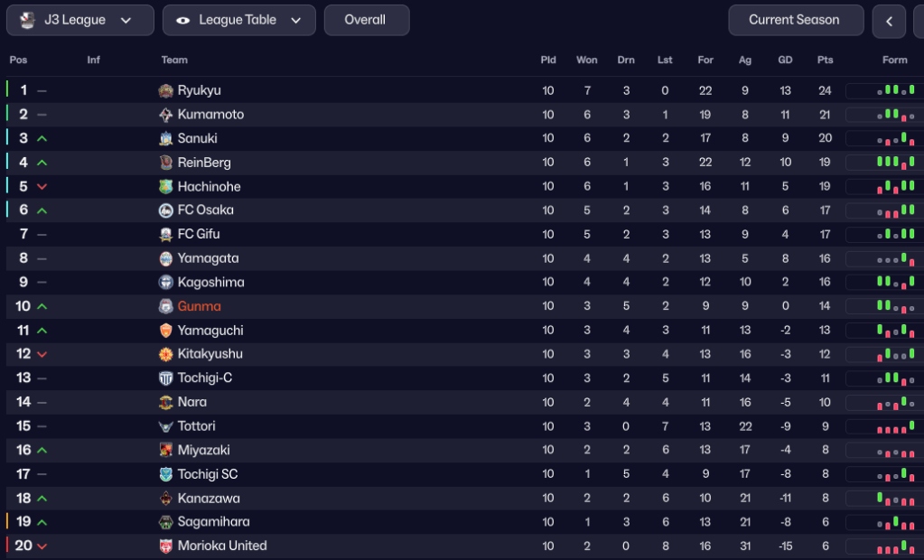Expand the League Table view dropdown

click(x=239, y=20)
